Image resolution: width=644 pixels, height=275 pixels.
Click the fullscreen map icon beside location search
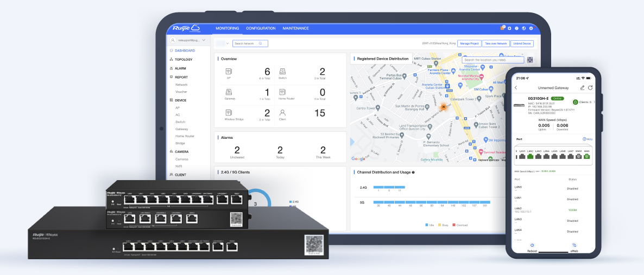[x=530, y=60]
